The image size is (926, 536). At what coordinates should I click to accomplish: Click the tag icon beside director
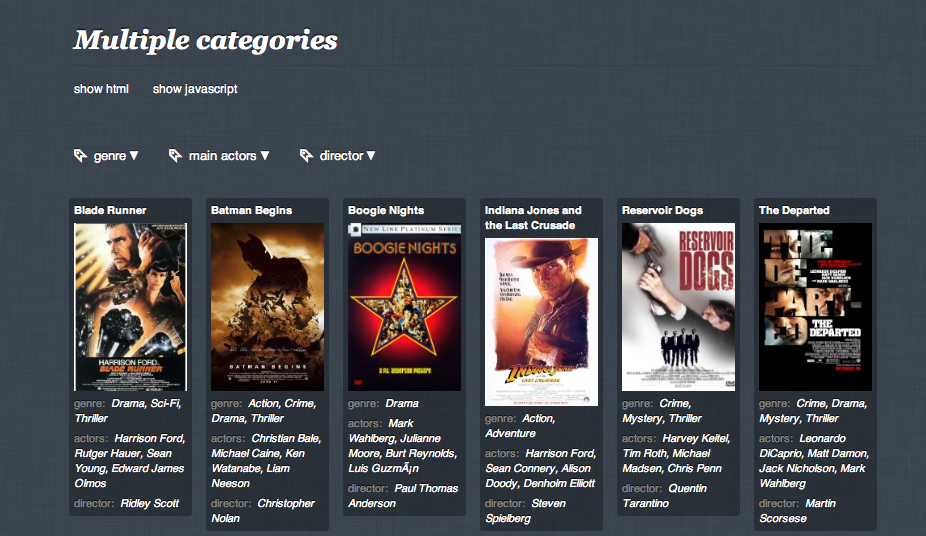click(306, 155)
